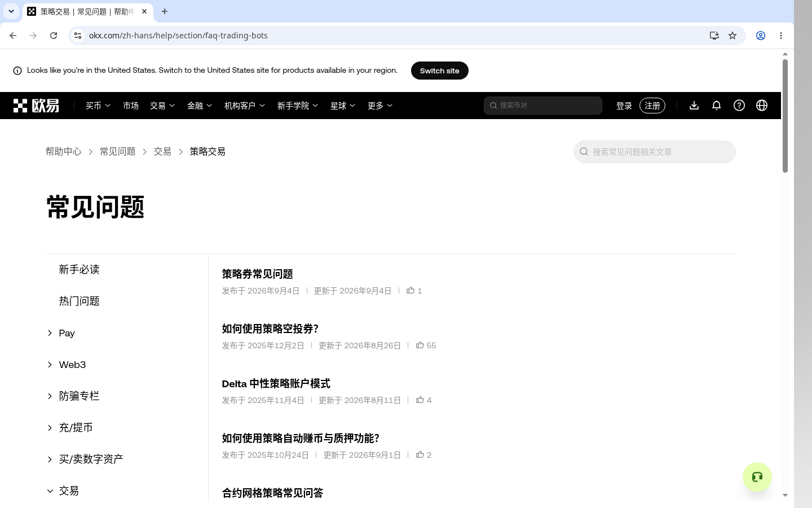
Task: Go back to the previous page
Action: point(13,36)
